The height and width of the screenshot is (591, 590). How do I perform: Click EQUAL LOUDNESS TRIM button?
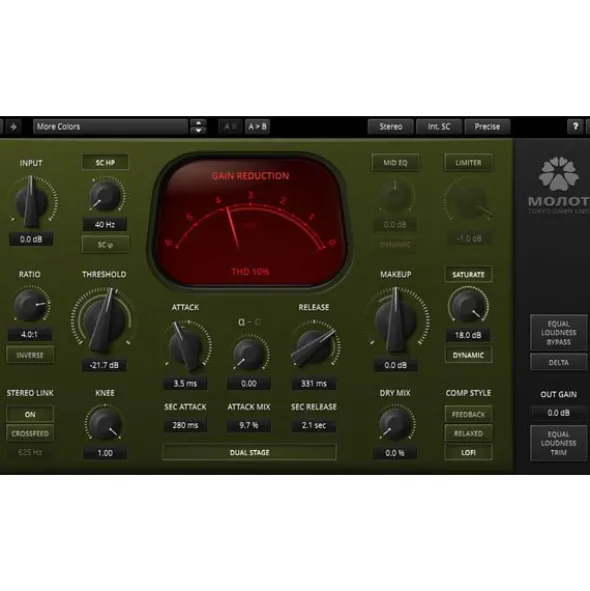coord(558,443)
